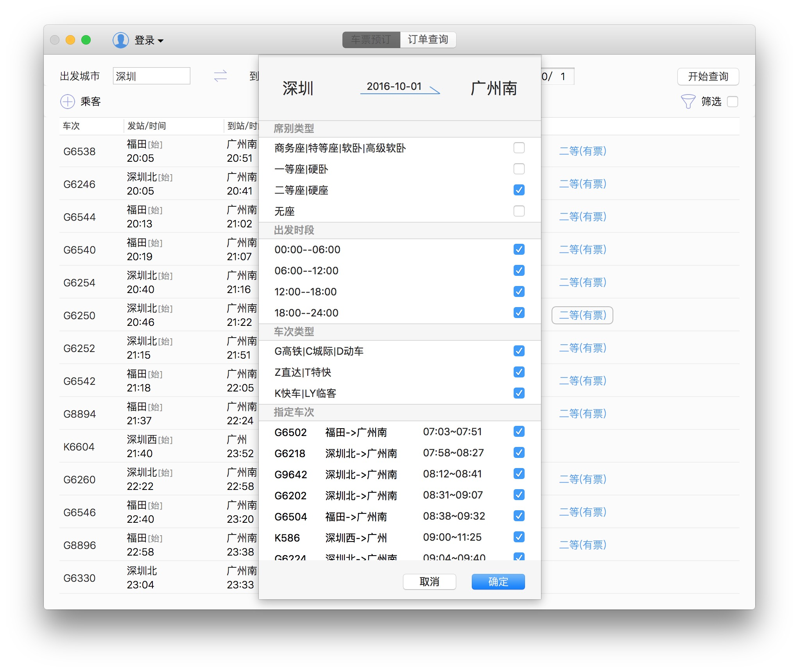Click the add passenger plus icon
The image size is (799, 672).
(68, 102)
